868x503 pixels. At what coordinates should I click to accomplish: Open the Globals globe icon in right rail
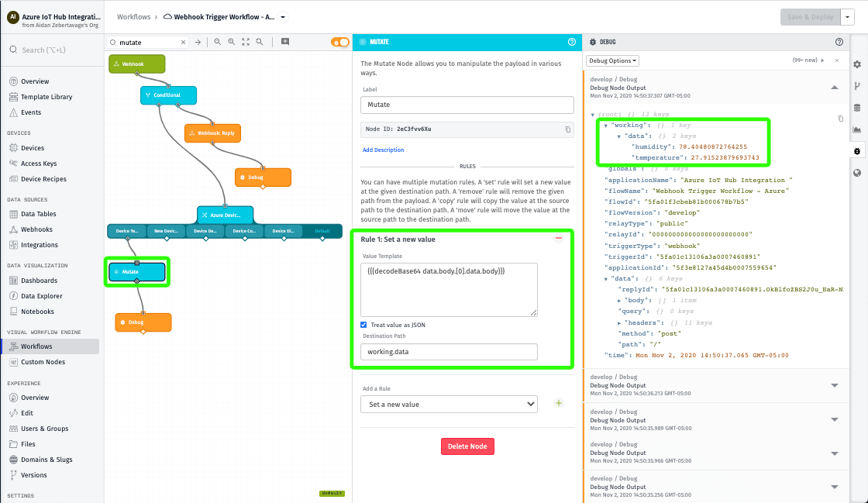857,173
